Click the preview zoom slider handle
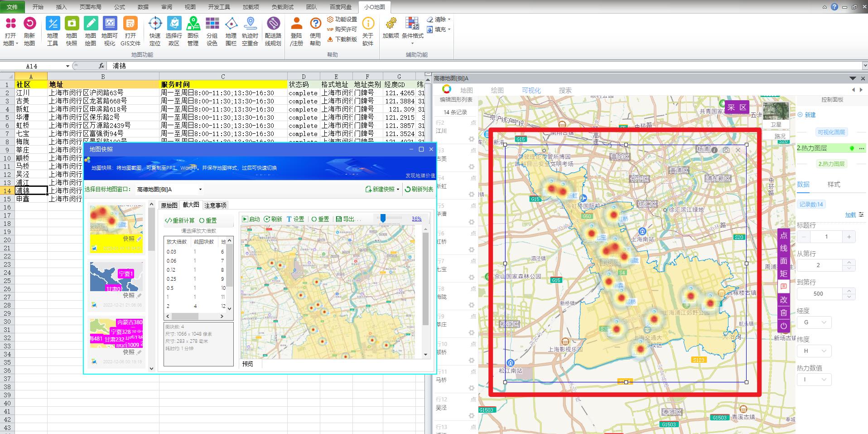 [x=383, y=219]
